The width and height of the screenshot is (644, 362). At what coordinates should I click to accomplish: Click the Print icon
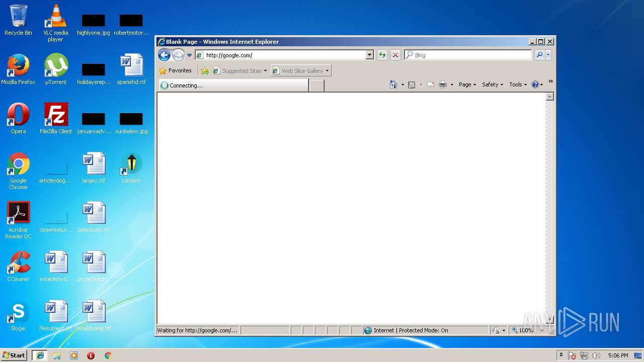(443, 84)
